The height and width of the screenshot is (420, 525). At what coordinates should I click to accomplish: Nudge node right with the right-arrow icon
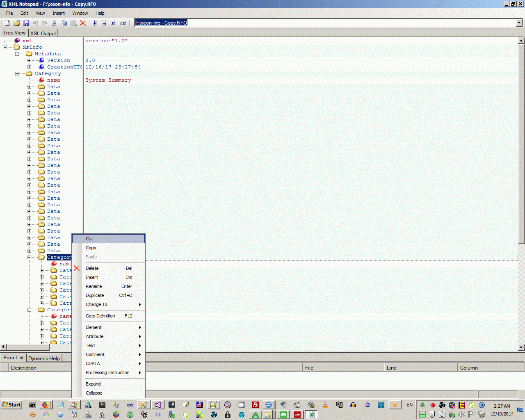click(x=123, y=23)
